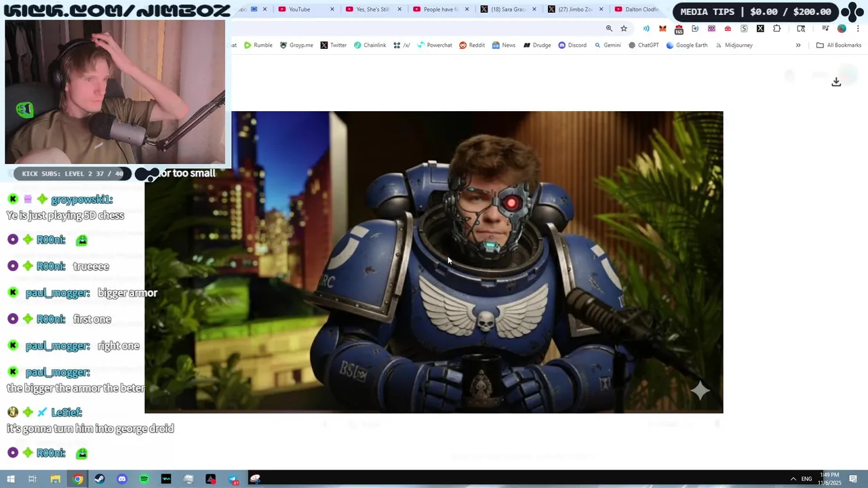Open the Extensions puzzle-piece menu
The image size is (868, 488).
pos(777,28)
